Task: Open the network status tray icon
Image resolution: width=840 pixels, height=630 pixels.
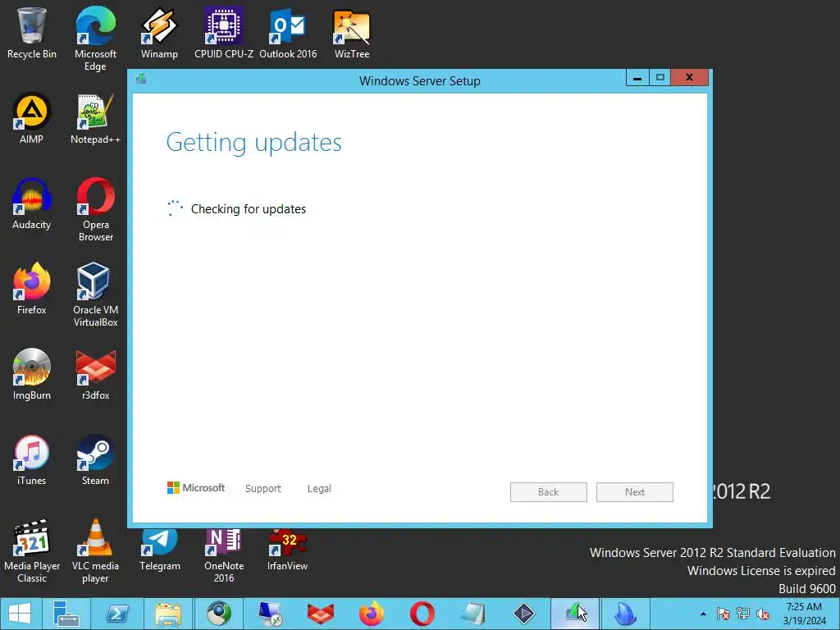Action: tap(742, 614)
